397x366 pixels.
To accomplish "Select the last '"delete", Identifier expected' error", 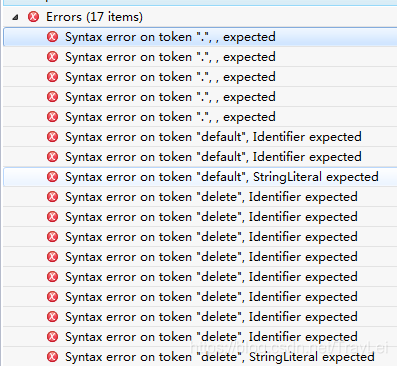I will pos(200,337).
